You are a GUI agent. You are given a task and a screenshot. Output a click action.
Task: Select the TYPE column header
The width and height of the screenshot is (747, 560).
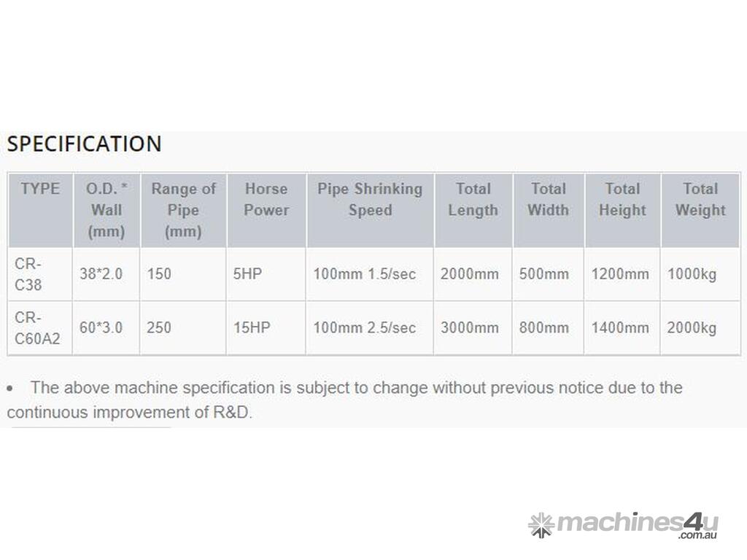(x=40, y=189)
